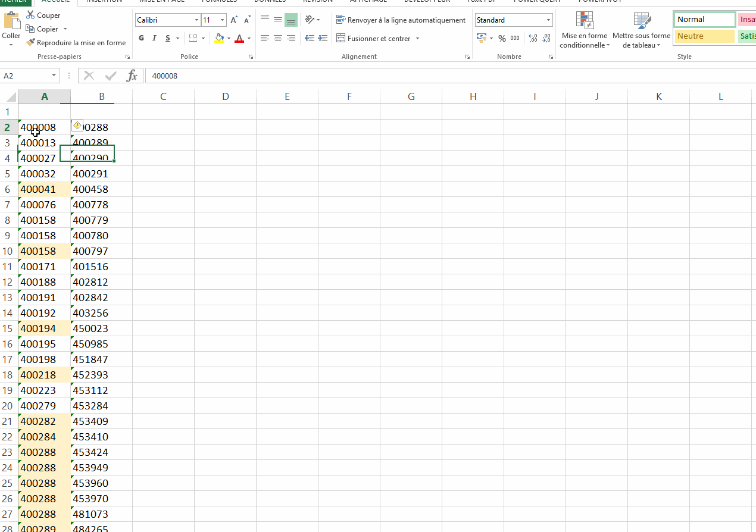This screenshot has width=756, height=532.
Task: Click the Select All corner triangle
Action: pos(11,98)
